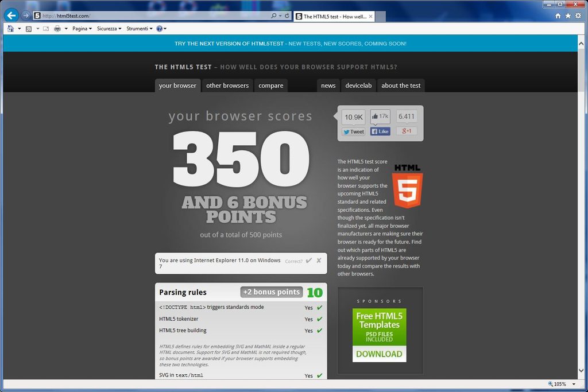Click the vertical scrollbar up arrow
This screenshot has width=588, height=392.
click(581, 44)
